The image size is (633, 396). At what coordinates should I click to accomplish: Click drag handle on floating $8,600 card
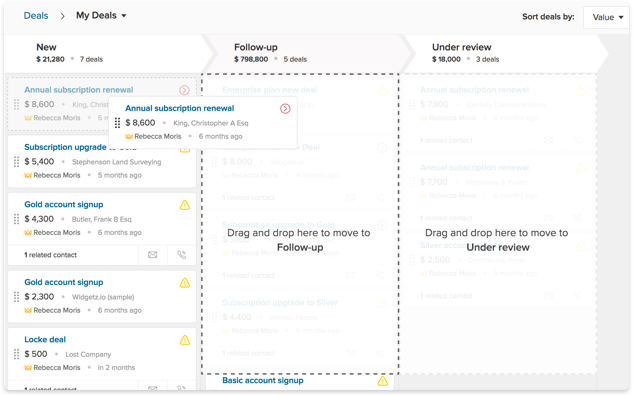point(117,123)
